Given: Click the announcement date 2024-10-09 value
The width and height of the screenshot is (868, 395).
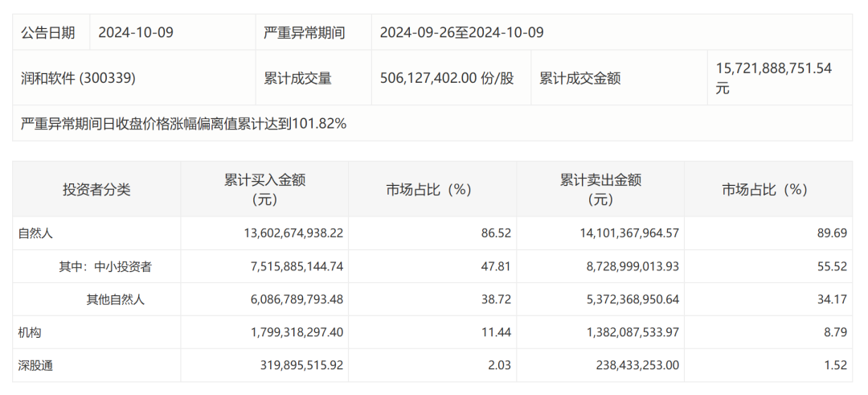Looking at the screenshot, I should click(x=136, y=32).
